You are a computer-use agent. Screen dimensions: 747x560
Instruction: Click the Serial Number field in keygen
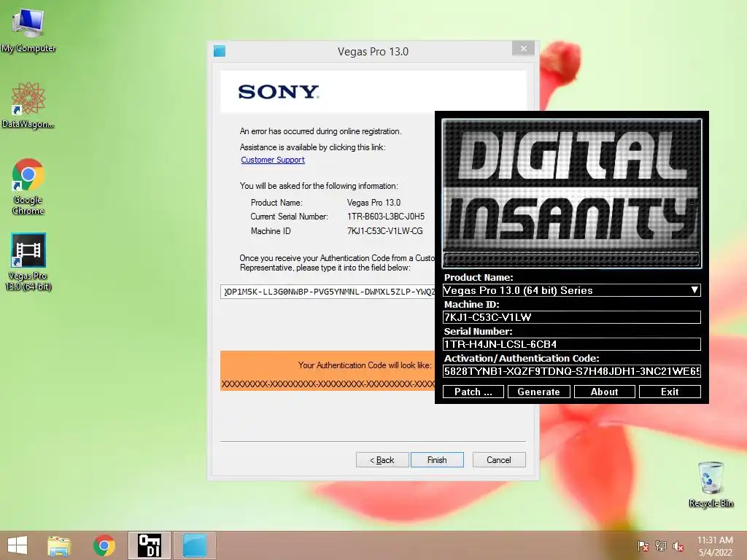pyautogui.click(x=572, y=344)
